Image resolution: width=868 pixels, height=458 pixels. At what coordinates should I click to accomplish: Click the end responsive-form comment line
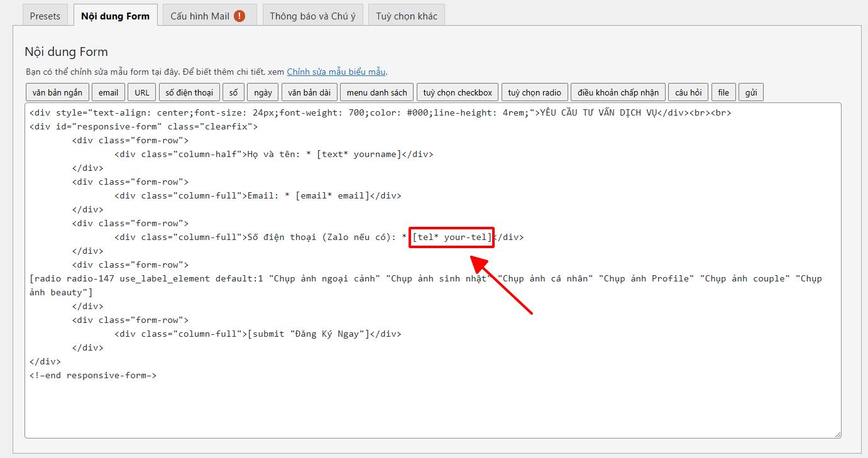click(93, 376)
